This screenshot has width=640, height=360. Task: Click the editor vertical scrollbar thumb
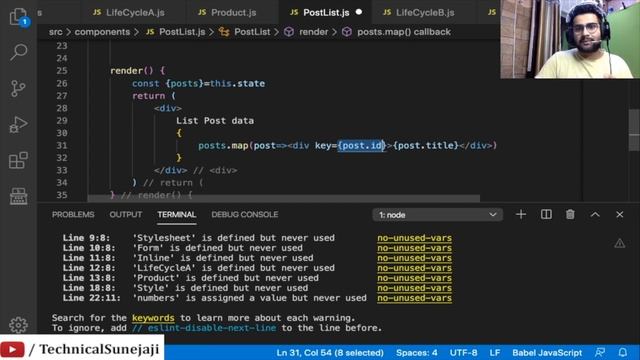tap(634, 130)
